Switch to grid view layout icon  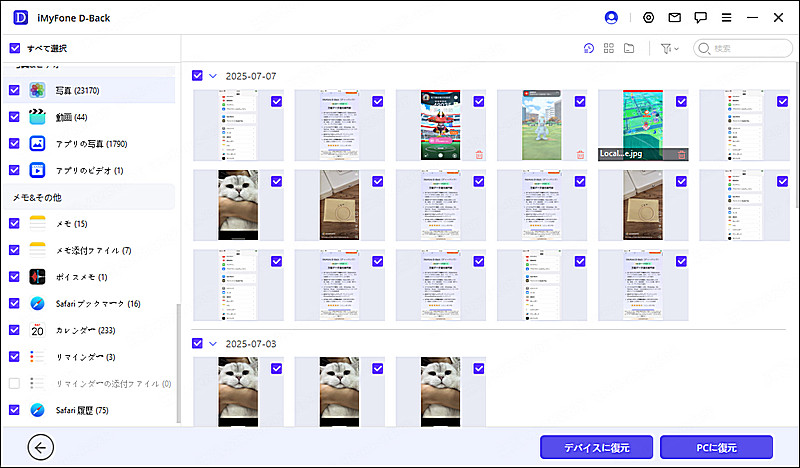pos(609,48)
